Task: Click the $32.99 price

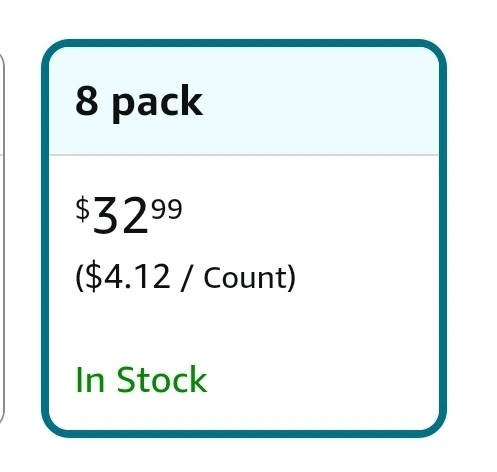Action: 129,215
